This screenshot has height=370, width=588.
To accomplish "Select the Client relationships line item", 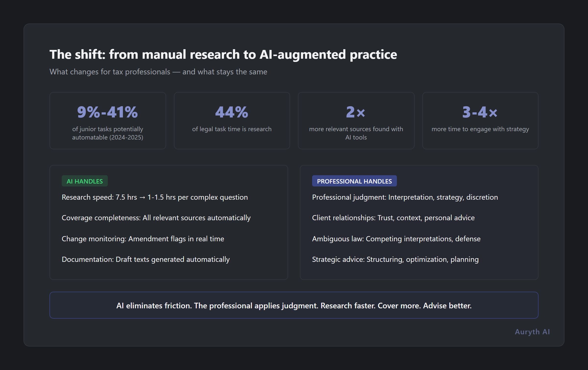I will coord(393,218).
